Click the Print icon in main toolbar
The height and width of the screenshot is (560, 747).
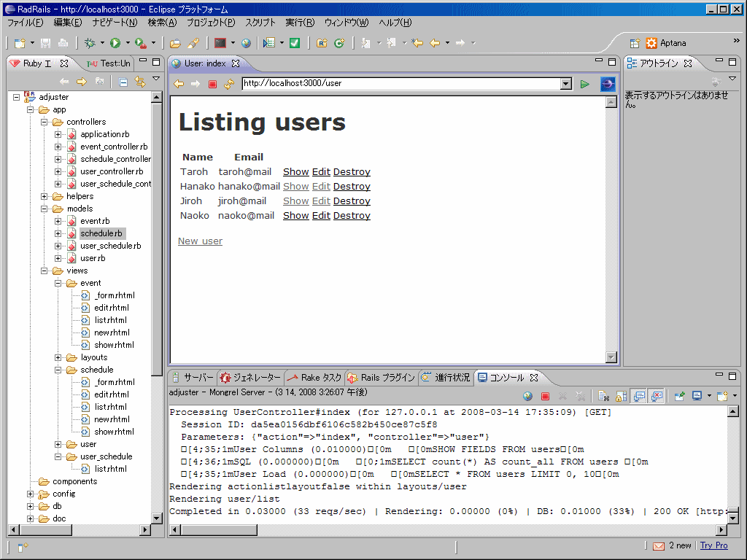(63, 43)
